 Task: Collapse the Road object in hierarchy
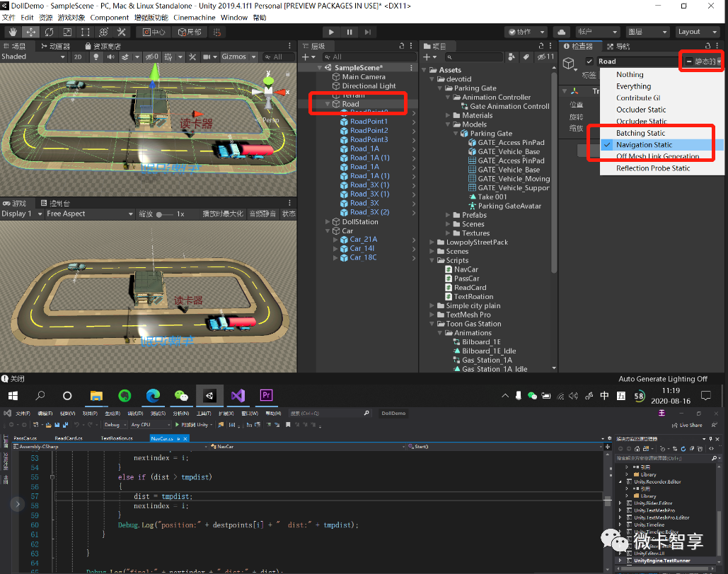click(327, 104)
